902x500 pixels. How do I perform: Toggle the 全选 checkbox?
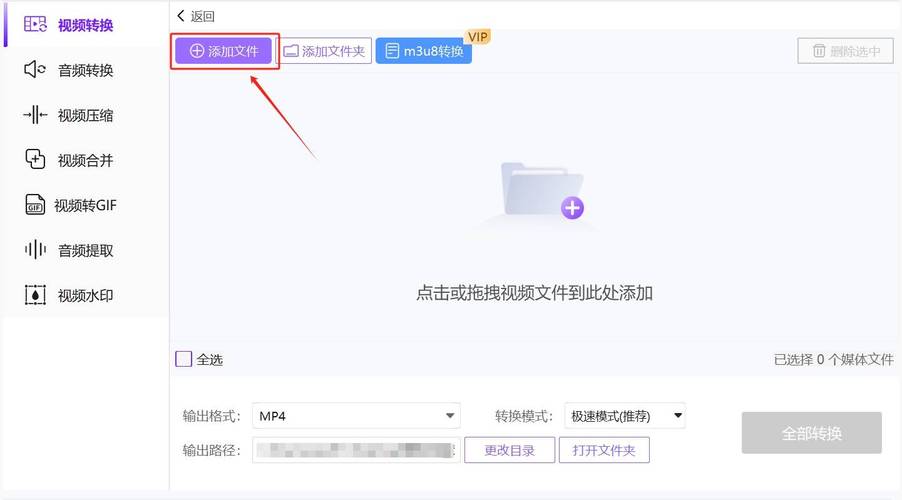click(184, 359)
